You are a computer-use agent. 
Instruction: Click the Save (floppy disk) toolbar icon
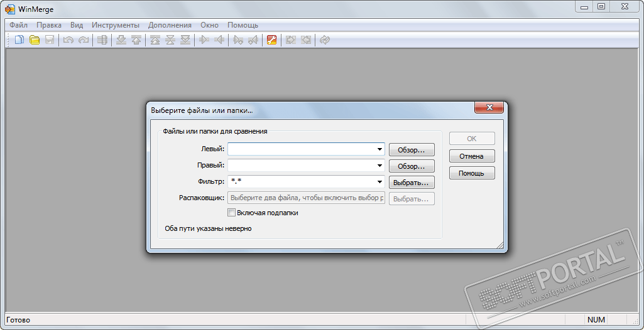pos(50,40)
